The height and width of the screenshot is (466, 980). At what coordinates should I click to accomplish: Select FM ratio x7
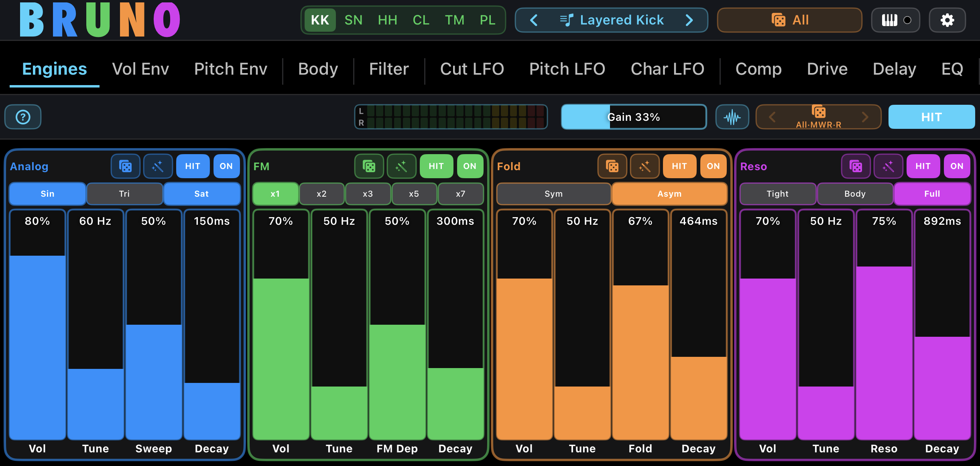tap(461, 194)
